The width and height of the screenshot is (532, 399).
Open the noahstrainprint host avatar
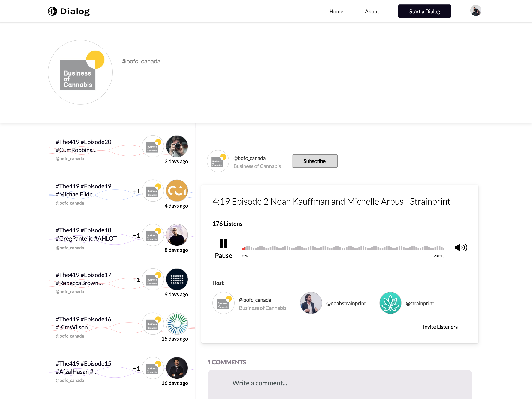pos(311,303)
